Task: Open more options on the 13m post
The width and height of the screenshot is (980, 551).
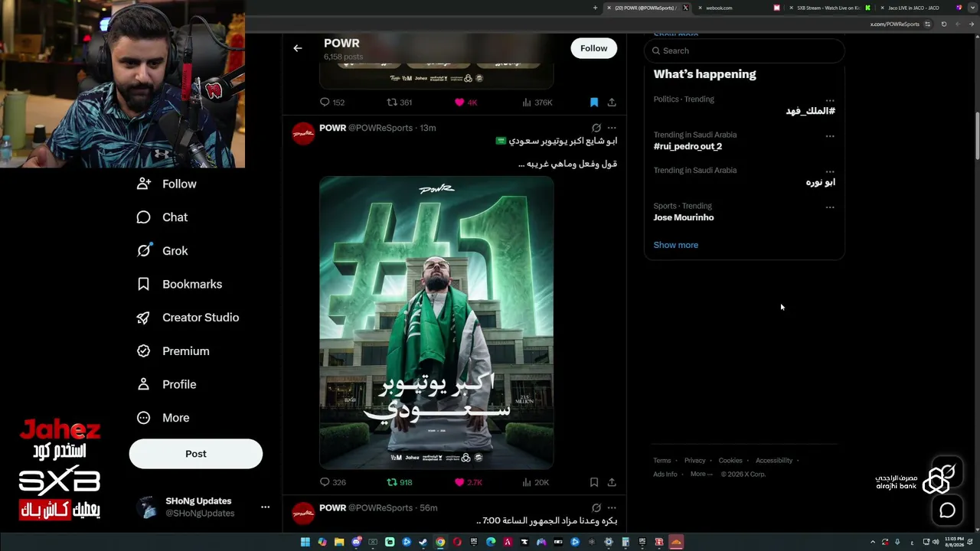Action: [x=612, y=128]
